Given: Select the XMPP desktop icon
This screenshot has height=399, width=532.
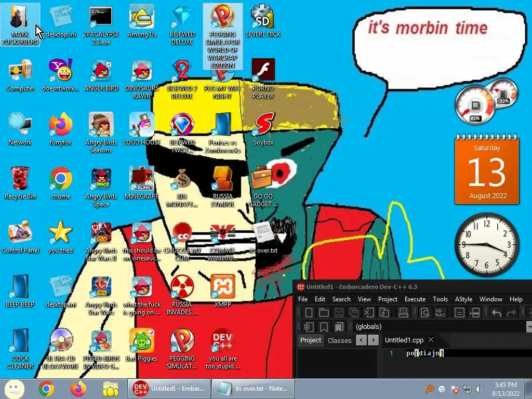Looking at the screenshot, I should click(222, 292).
